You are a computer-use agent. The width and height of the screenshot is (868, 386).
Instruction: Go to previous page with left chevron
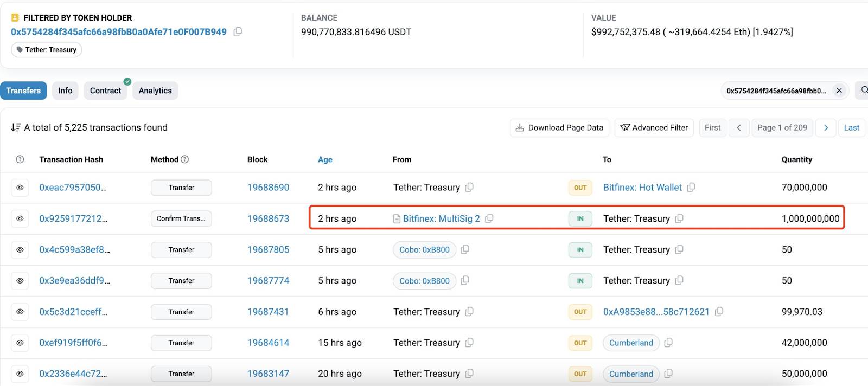pyautogui.click(x=739, y=127)
